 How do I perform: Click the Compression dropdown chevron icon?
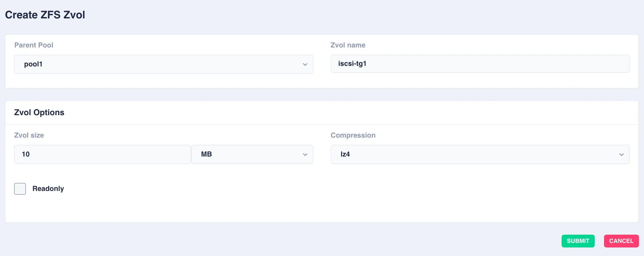click(x=622, y=154)
